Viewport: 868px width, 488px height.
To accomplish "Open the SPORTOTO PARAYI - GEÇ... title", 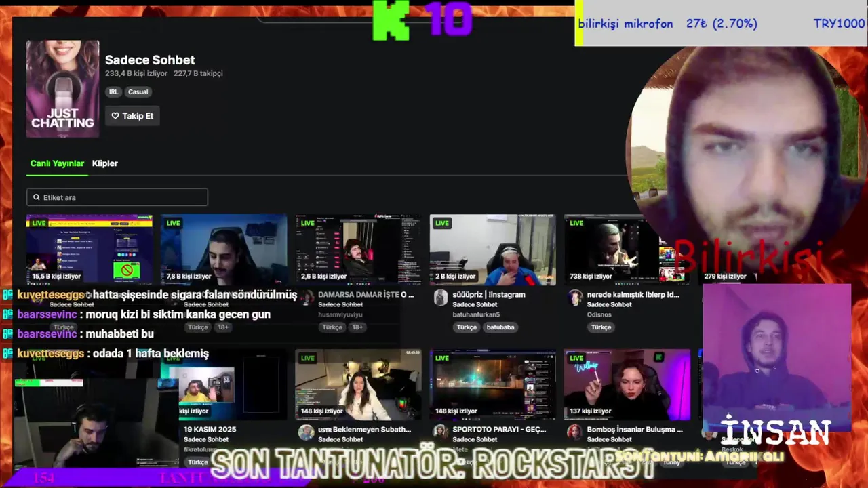I will coord(499,430).
